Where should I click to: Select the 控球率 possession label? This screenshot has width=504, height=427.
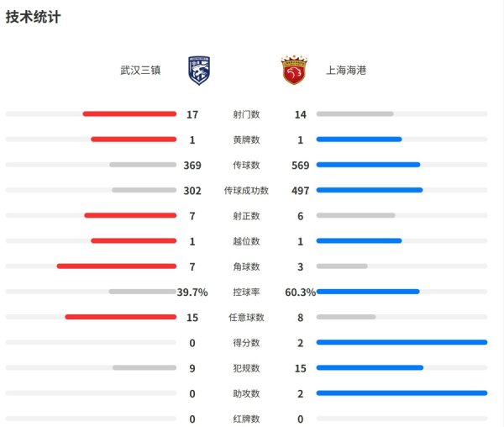click(246, 292)
